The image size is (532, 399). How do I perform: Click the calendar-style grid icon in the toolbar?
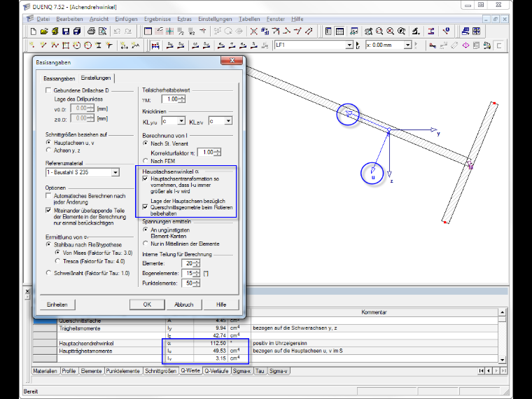(148, 31)
